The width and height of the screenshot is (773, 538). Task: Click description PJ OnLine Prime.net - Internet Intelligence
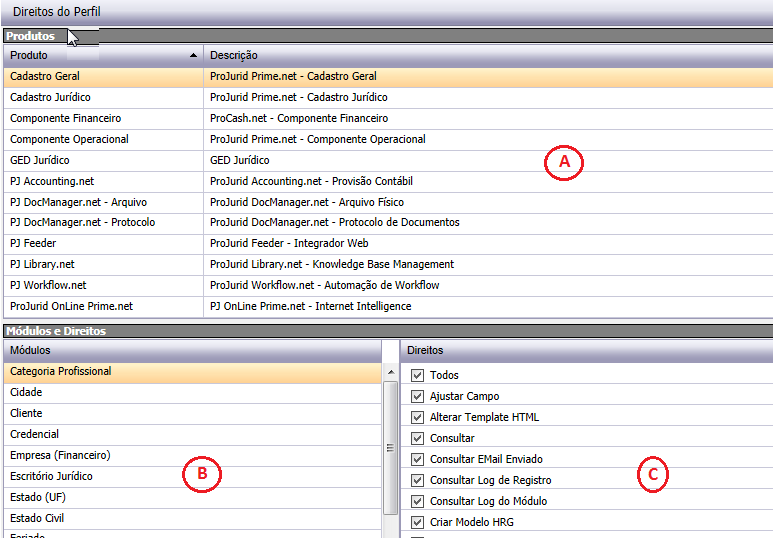[x=311, y=306]
